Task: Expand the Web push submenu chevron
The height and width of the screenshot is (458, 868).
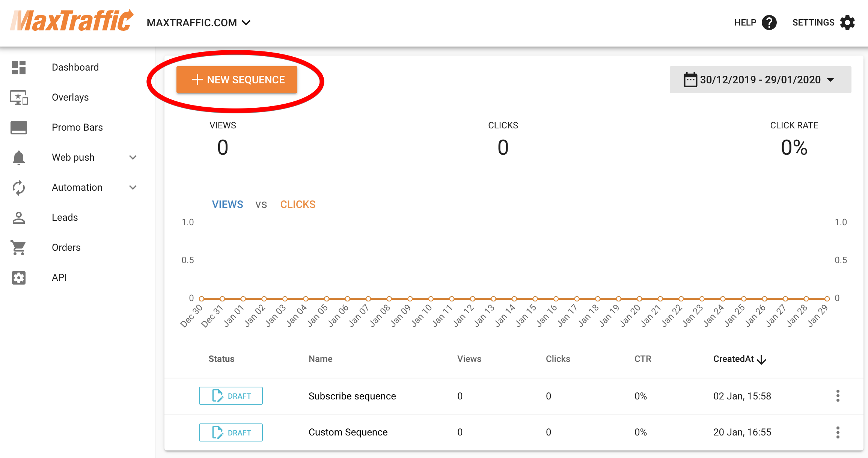Action: coord(133,158)
